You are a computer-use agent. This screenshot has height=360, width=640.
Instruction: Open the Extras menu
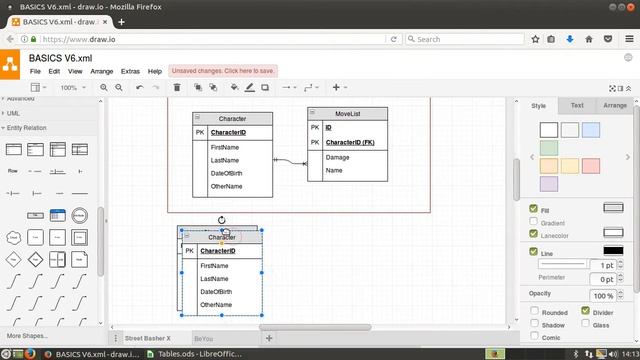pos(130,71)
